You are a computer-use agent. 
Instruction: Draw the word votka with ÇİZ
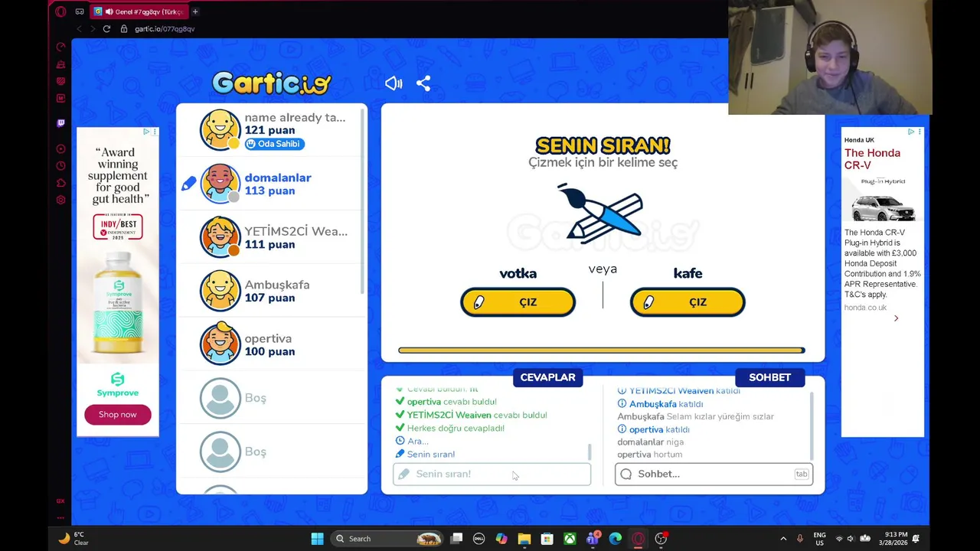click(518, 302)
